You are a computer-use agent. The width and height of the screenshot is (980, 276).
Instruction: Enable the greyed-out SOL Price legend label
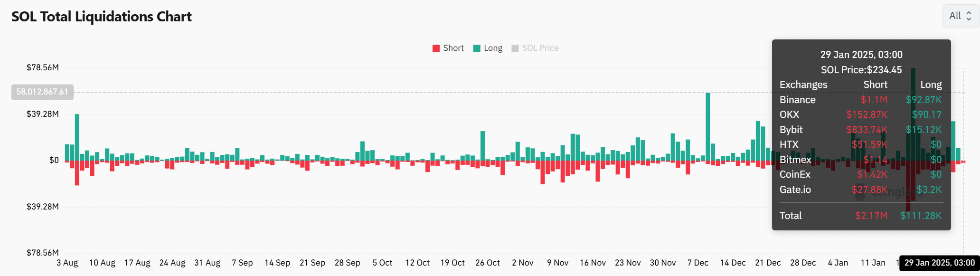pyautogui.click(x=540, y=48)
